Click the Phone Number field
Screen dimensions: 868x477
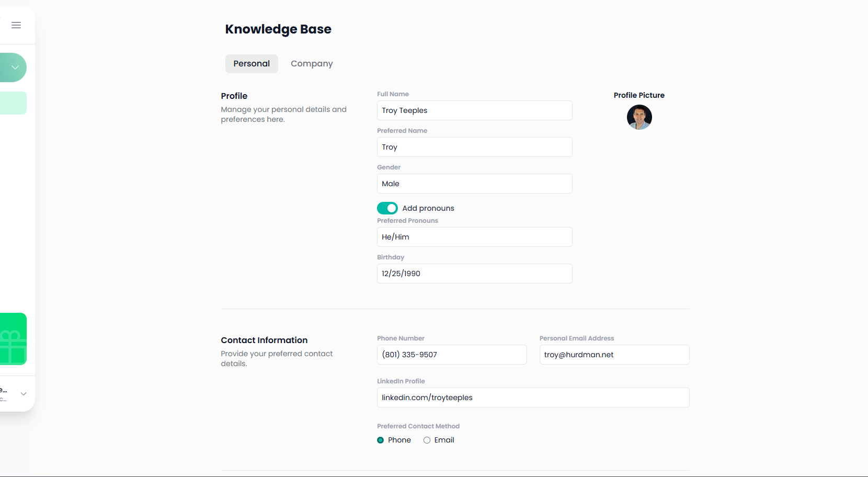(452, 355)
